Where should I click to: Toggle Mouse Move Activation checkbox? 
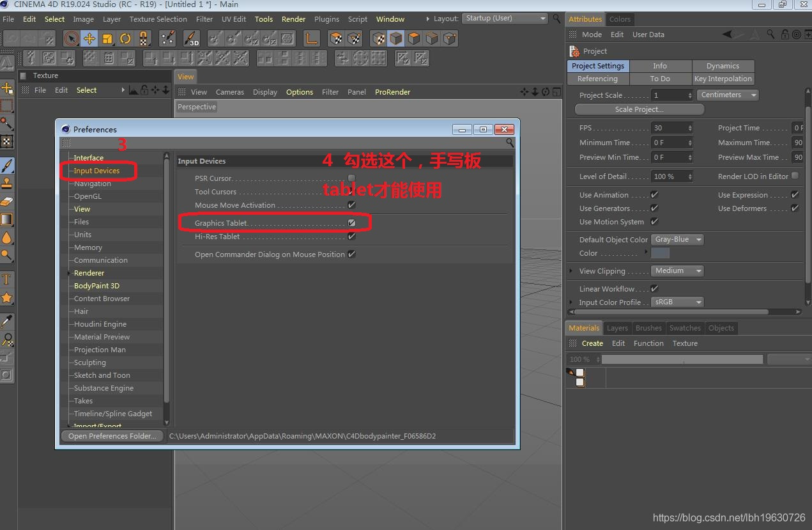pos(351,205)
